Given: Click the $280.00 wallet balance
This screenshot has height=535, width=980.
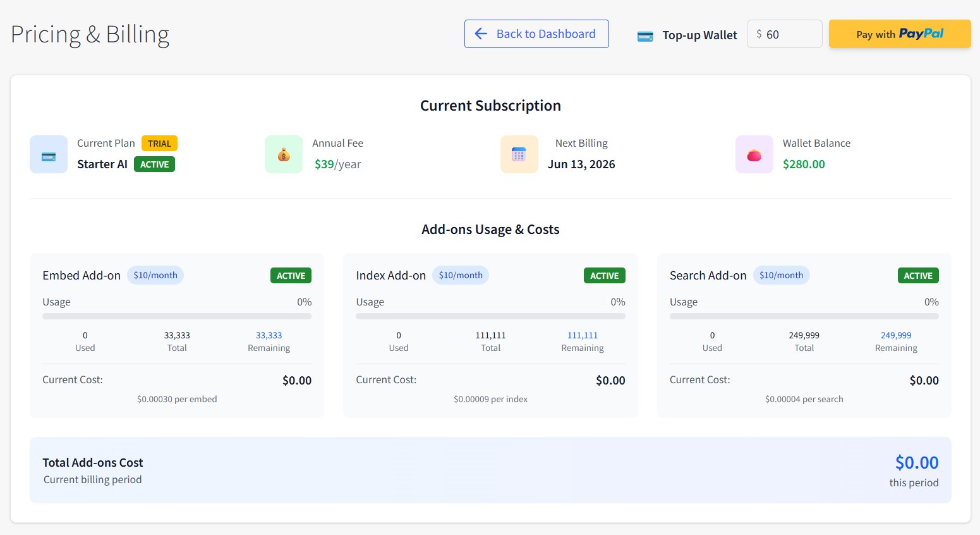Looking at the screenshot, I should click(x=804, y=164).
